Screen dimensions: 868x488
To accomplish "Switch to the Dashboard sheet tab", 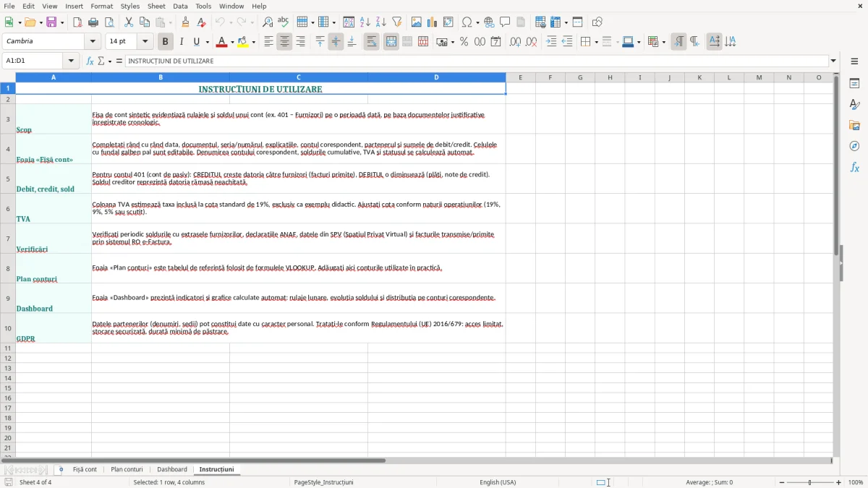I will 172,469.
